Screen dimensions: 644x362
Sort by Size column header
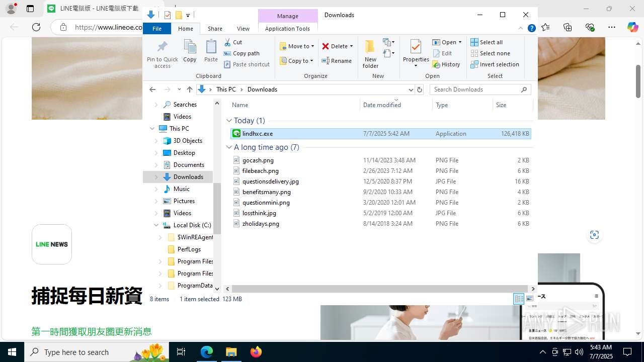(513, 105)
